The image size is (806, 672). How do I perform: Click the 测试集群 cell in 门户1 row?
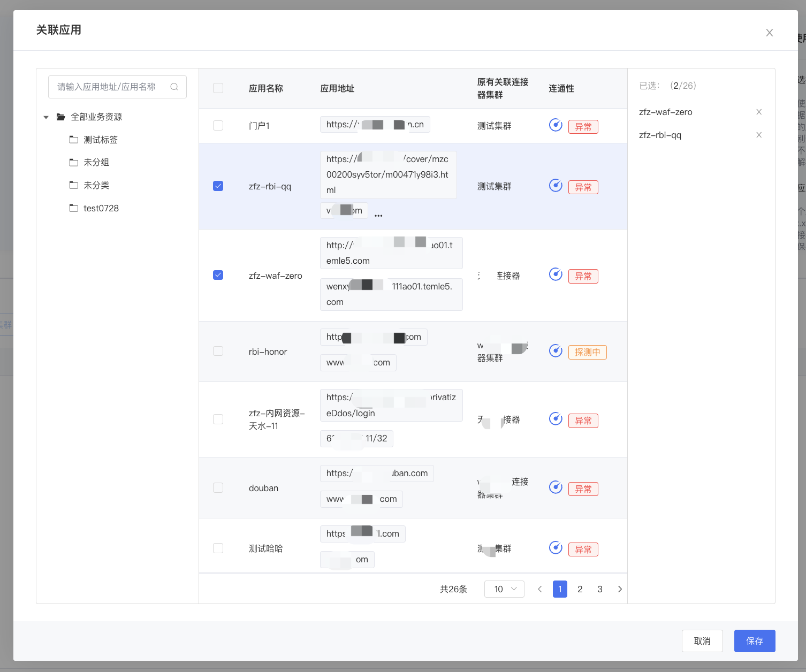(495, 126)
